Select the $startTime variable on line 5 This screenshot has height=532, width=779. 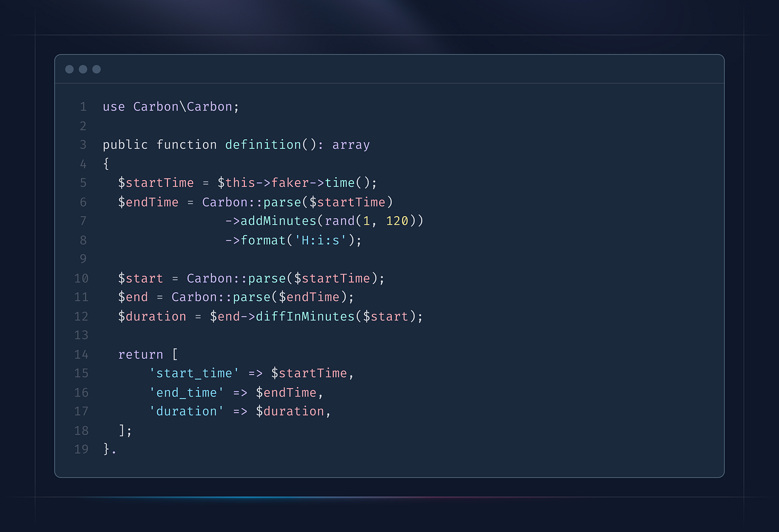tap(155, 182)
